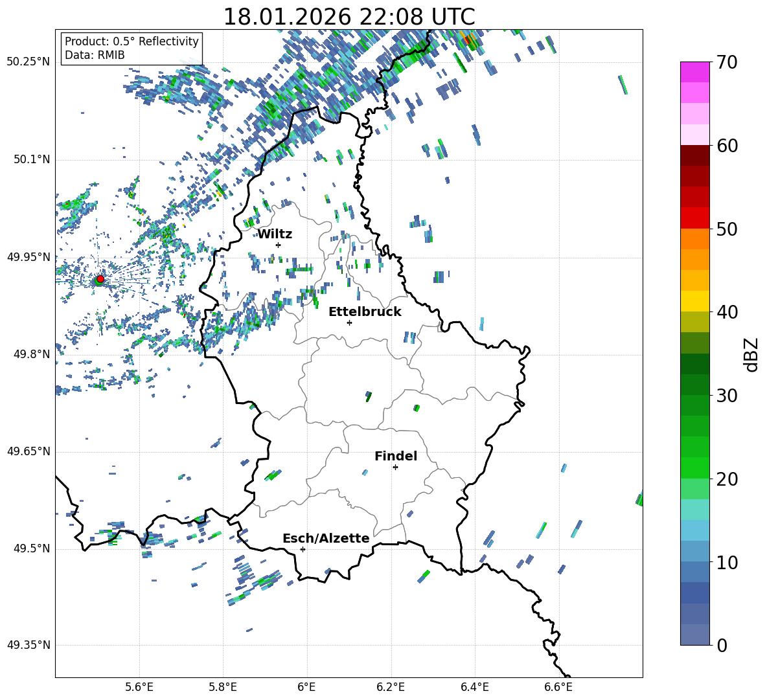
Task: Click the 6.6°E longitude label
Action: [x=558, y=687]
